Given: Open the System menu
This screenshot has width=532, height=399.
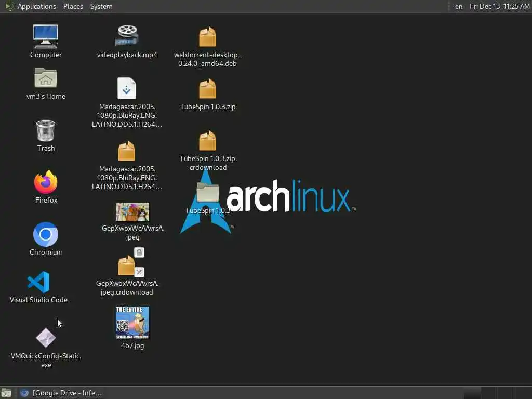Looking at the screenshot, I should [101, 6].
